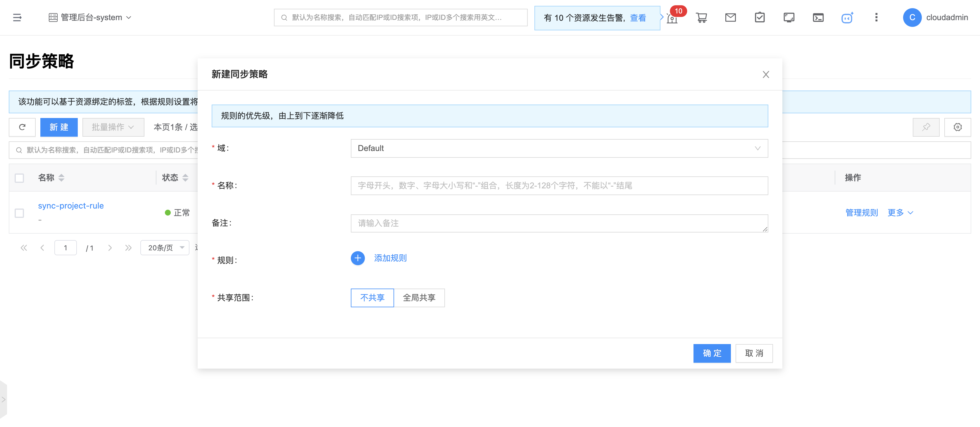Viewport: 980px width, 427px height.
Task: Open the monitor screen icon
Action: [x=789, y=18]
